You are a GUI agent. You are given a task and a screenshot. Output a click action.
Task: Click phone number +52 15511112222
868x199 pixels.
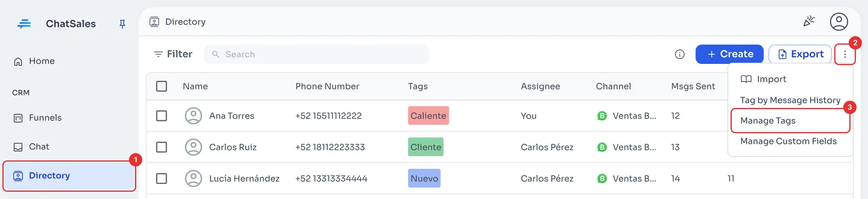tap(328, 116)
